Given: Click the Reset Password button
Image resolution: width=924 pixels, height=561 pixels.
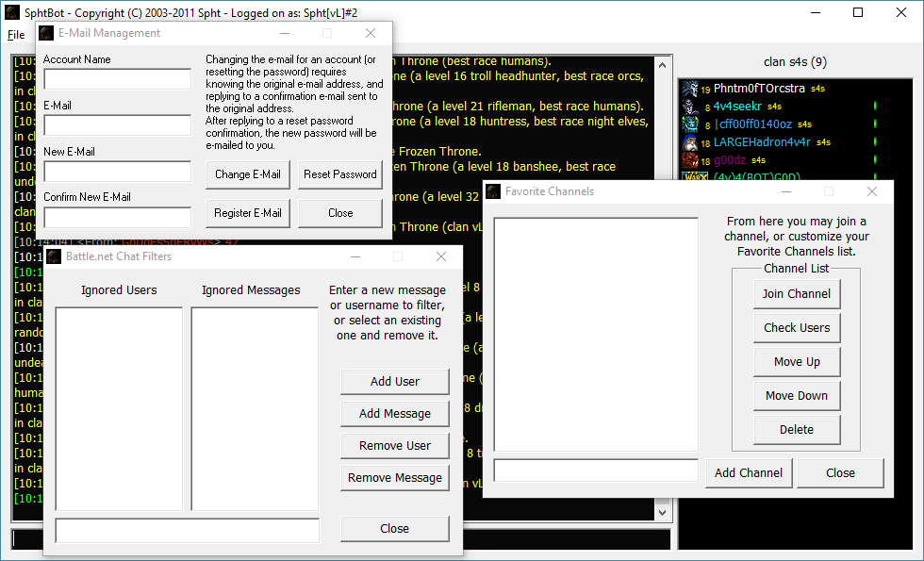Looking at the screenshot, I should (x=340, y=174).
